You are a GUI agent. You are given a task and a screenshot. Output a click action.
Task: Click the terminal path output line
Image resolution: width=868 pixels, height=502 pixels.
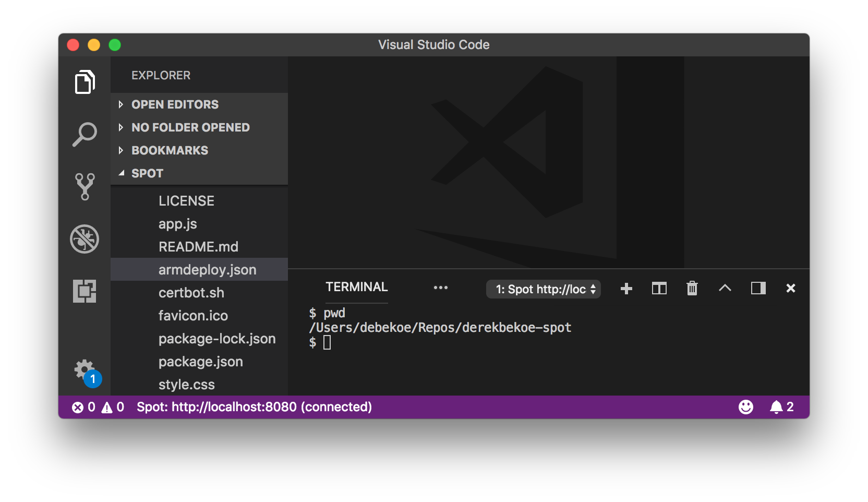[x=440, y=328]
